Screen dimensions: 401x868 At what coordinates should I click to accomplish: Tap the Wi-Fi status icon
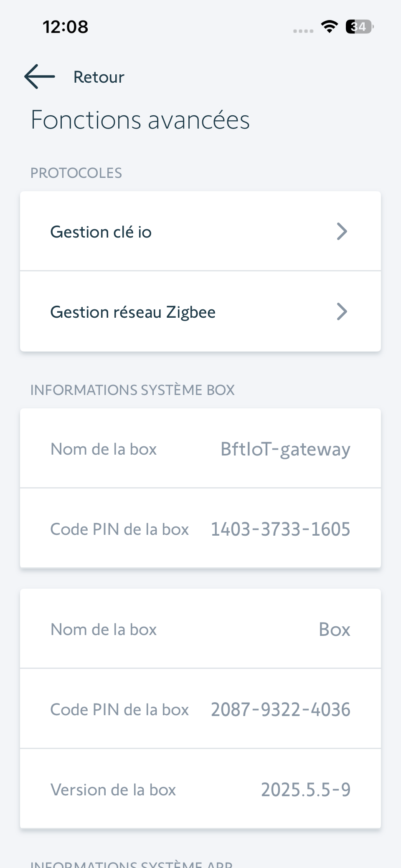pos(330,27)
